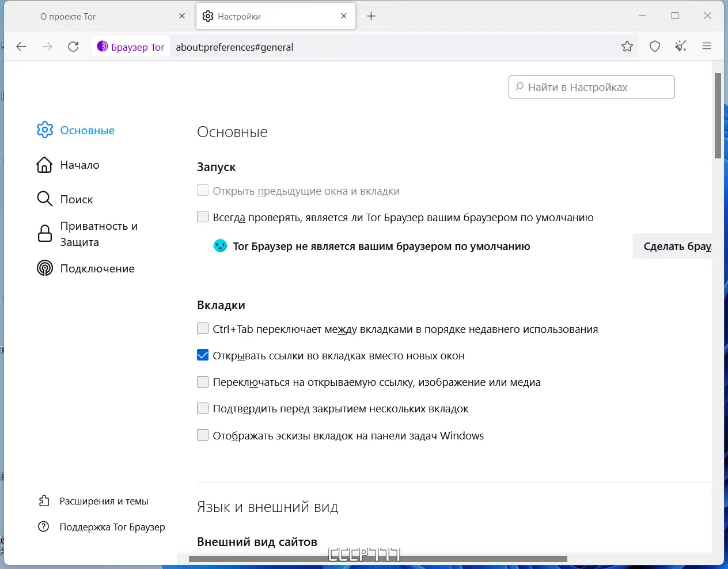
Task: Open the Поиск settings category
Action: (77, 199)
